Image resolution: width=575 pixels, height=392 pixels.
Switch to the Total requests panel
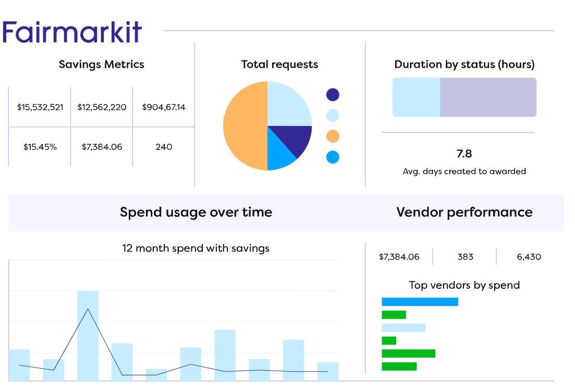(x=279, y=64)
